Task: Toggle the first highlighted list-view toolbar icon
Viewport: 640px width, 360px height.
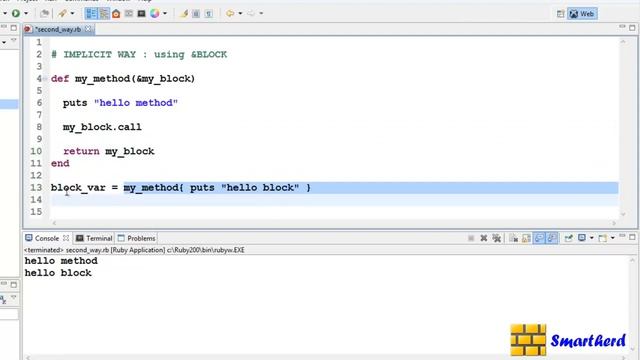Action: [91, 13]
